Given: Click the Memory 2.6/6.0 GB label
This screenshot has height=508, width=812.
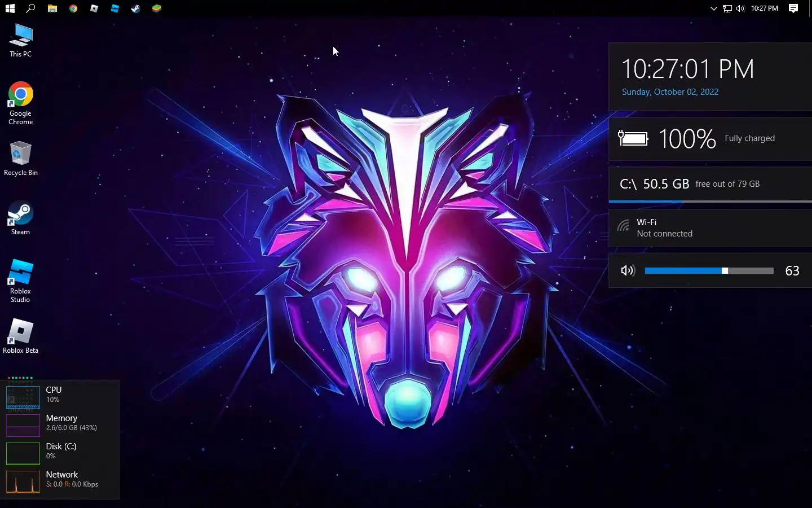Looking at the screenshot, I should (72, 423).
